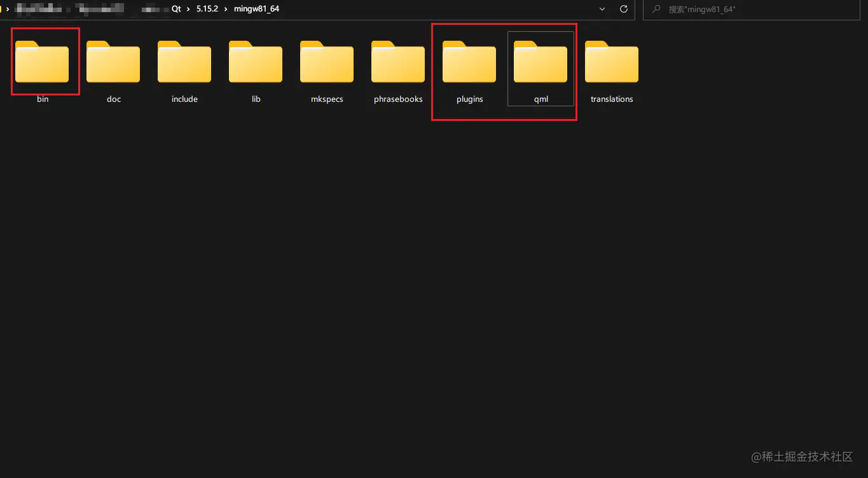Select the bin folder icon

tap(42, 62)
